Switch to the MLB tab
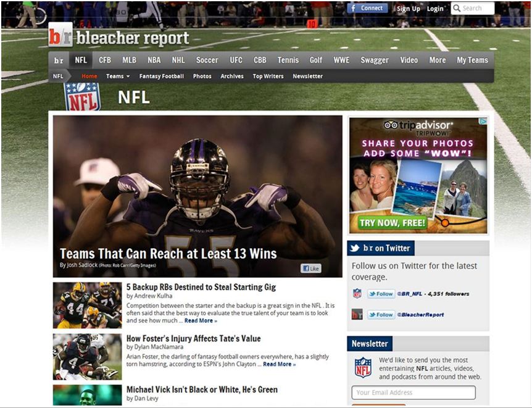532x408 pixels. click(x=129, y=60)
